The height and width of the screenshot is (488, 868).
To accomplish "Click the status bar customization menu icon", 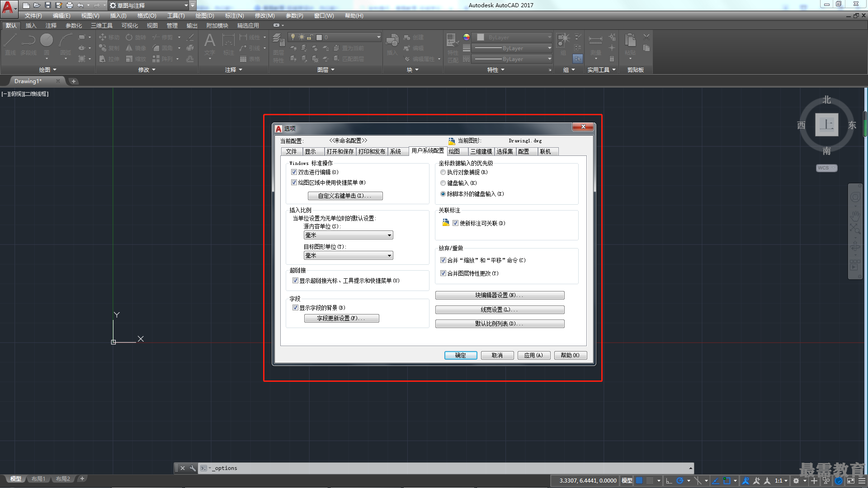I will click(862, 481).
